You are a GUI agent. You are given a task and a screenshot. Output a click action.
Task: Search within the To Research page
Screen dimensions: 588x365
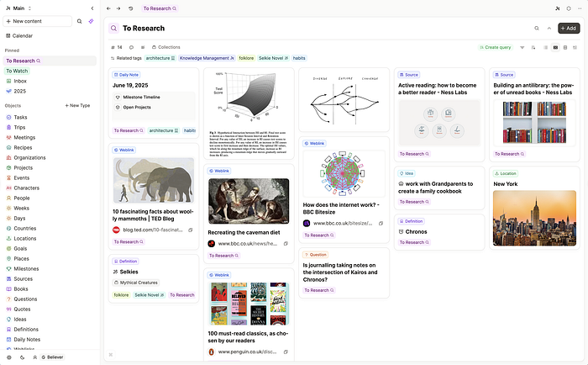[537, 28]
